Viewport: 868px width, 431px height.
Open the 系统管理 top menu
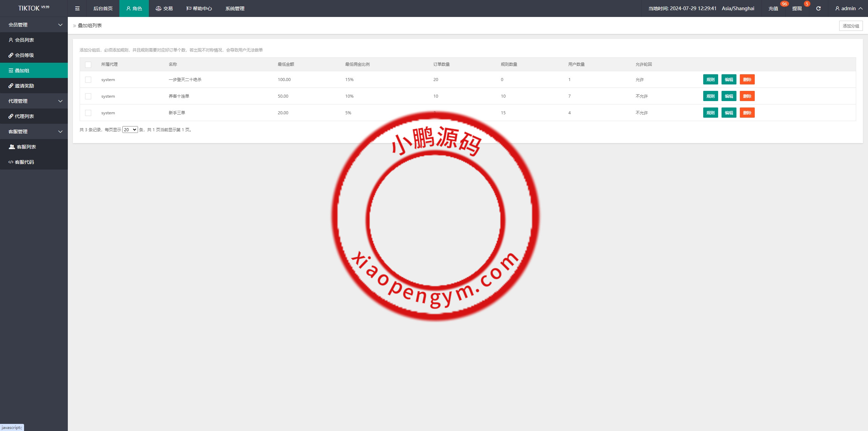coord(235,8)
